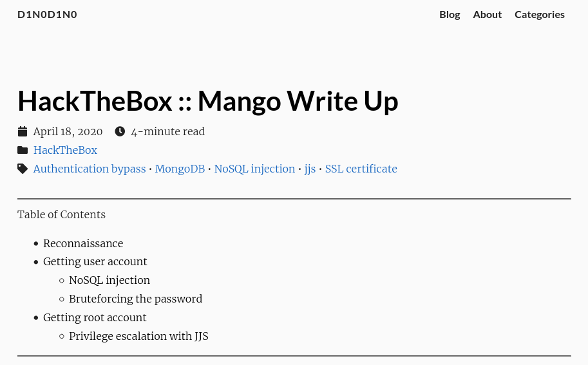
Task: Select the Authentication bypass tag
Action: [90, 169]
